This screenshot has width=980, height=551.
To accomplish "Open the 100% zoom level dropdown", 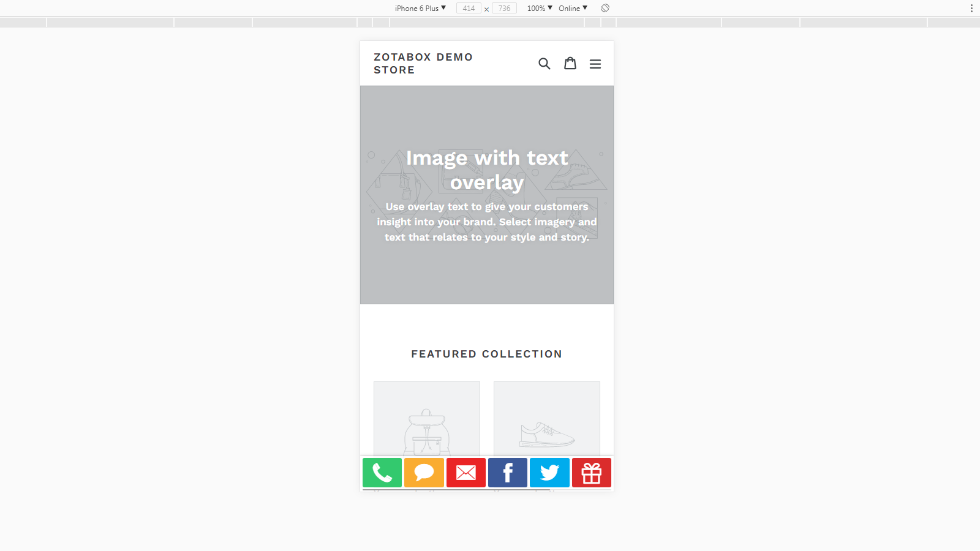I will click(540, 8).
